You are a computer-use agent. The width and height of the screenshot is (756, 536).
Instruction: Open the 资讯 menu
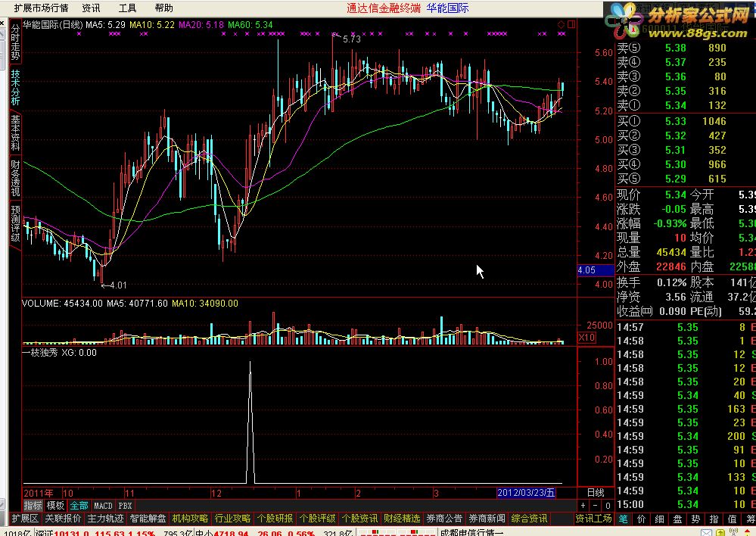pos(91,8)
